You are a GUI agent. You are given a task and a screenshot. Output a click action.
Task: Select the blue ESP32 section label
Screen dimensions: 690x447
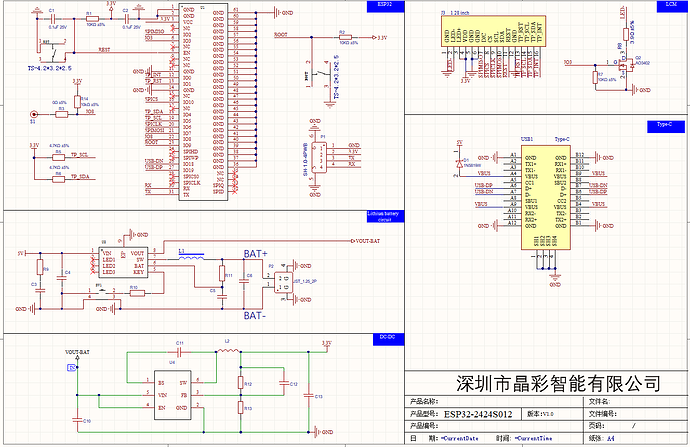(x=385, y=6)
